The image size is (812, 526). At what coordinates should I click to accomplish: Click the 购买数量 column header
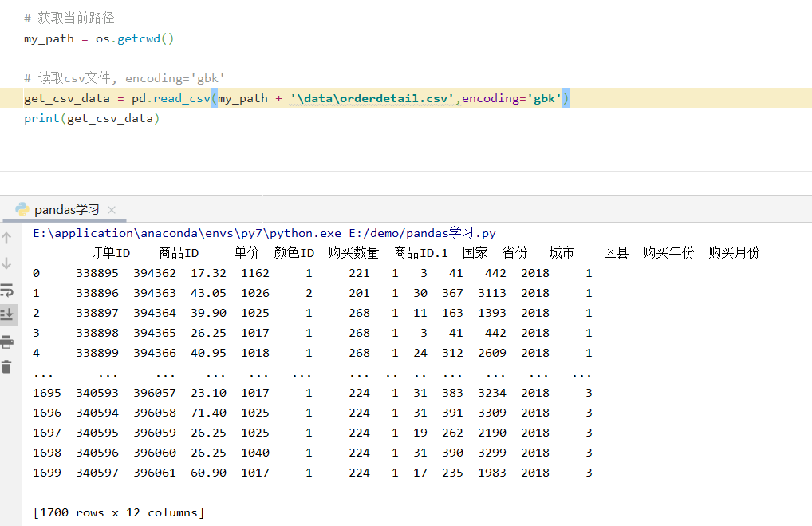point(353,253)
